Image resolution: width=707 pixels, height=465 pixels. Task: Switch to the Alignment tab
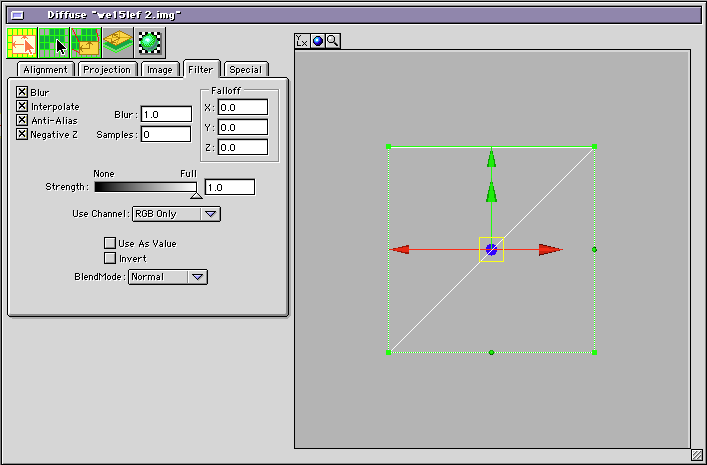click(x=45, y=70)
